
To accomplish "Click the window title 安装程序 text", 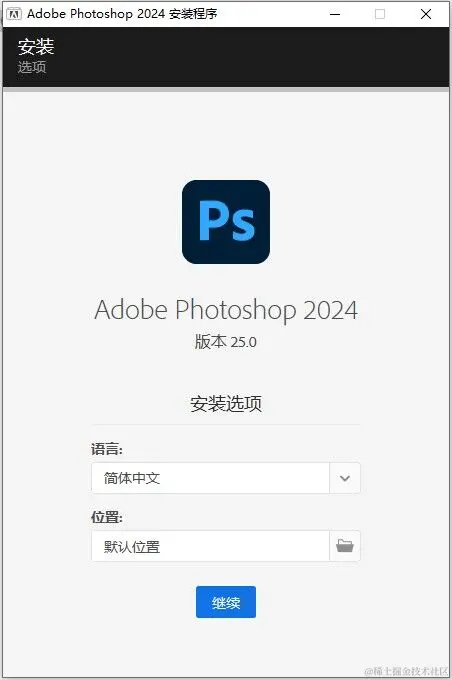I will tap(193, 14).
